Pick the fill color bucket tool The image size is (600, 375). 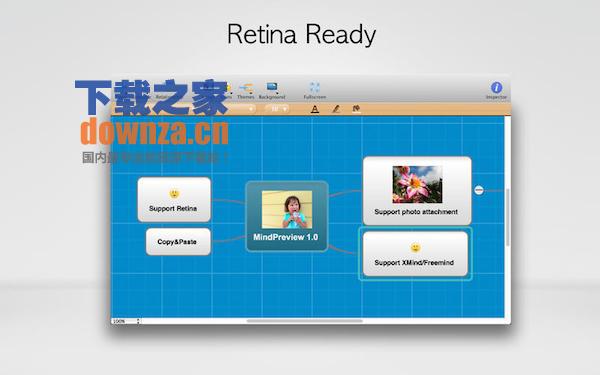356,109
